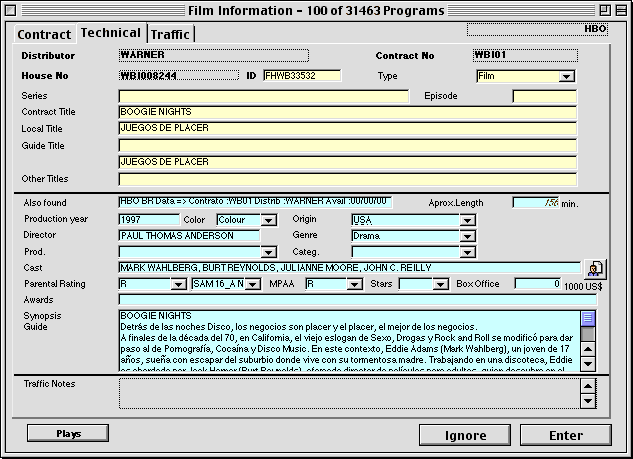Click the Contract Title field BOOGIE NIGHTS
The width and height of the screenshot is (633, 459).
(348, 112)
